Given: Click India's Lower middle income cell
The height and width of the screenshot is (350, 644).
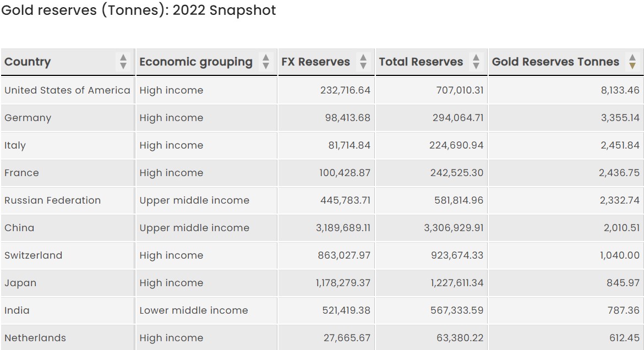Looking at the screenshot, I should (x=194, y=310).
